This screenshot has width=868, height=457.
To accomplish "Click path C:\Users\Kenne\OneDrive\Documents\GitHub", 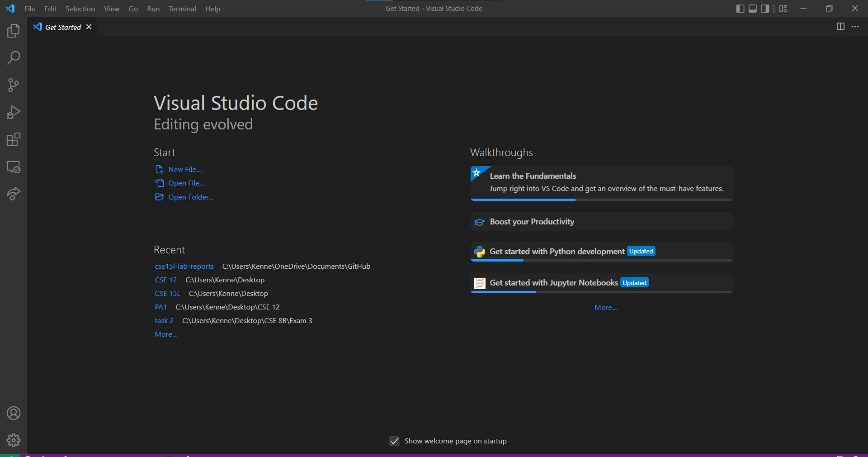I will (296, 266).
